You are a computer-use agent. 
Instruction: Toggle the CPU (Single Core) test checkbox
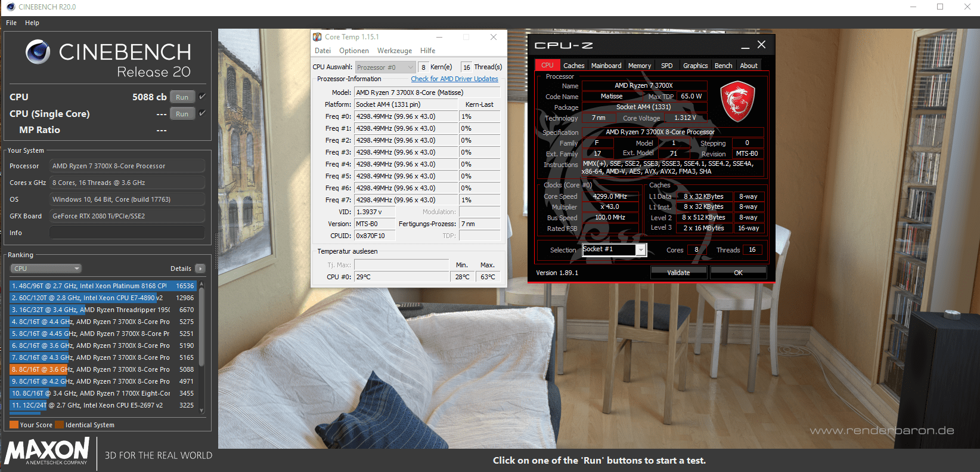[202, 113]
